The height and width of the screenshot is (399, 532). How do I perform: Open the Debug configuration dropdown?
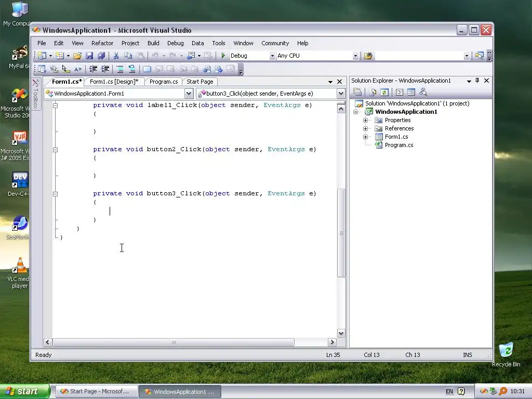point(272,56)
